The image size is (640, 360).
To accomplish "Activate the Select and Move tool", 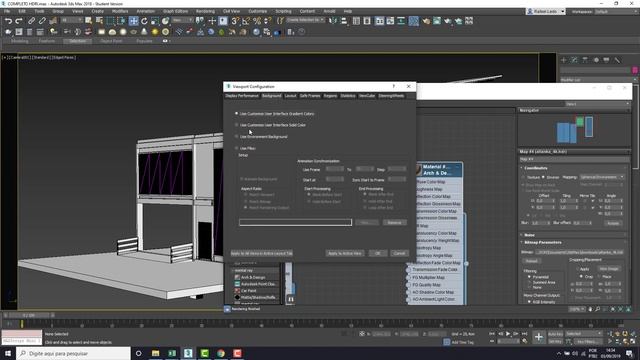I will click(x=133, y=21).
